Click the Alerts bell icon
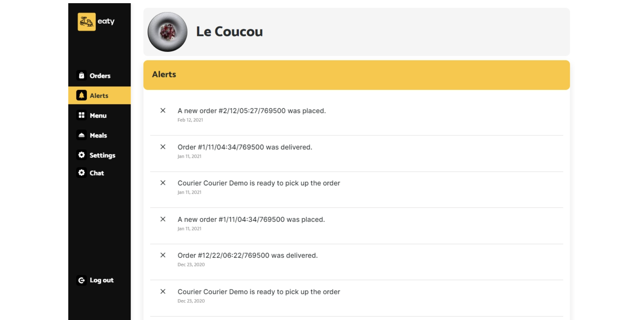The image size is (644, 320). (x=82, y=96)
